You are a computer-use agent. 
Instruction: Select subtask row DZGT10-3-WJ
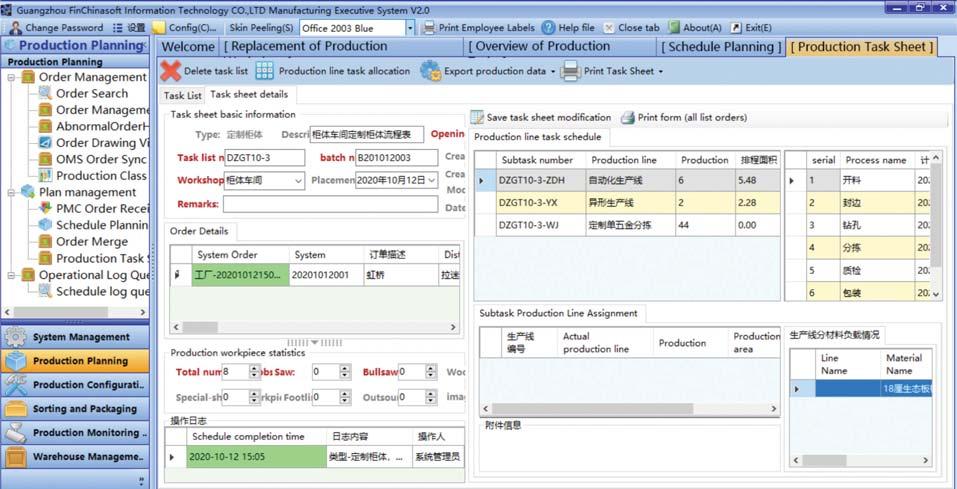[x=627, y=225]
